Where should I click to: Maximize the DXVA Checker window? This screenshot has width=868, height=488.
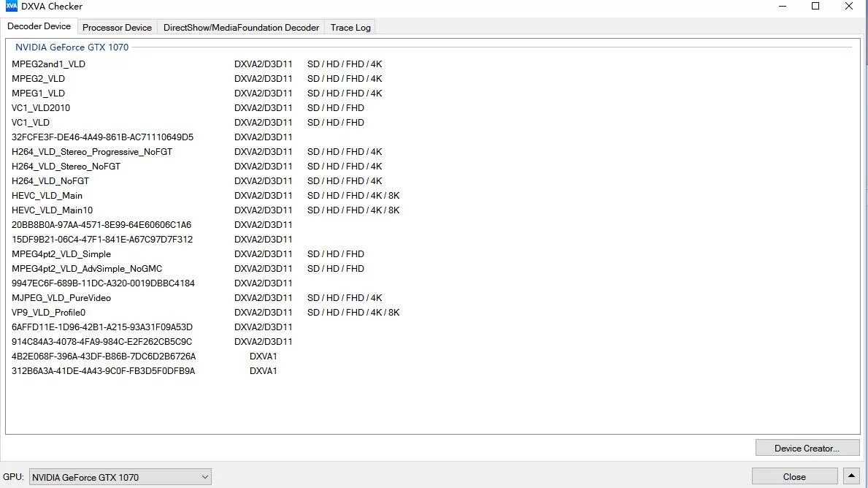[x=815, y=7]
